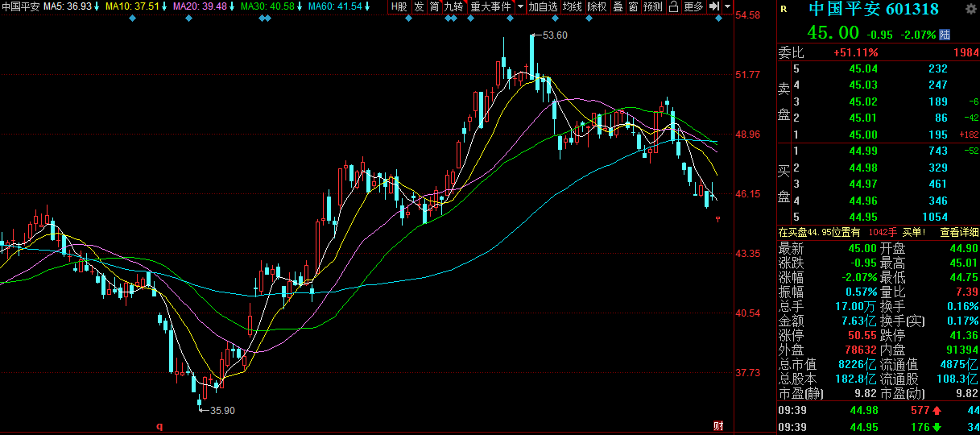
Task: Click the yellow R badge beside 中国平安 601318
Action: coord(784,9)
